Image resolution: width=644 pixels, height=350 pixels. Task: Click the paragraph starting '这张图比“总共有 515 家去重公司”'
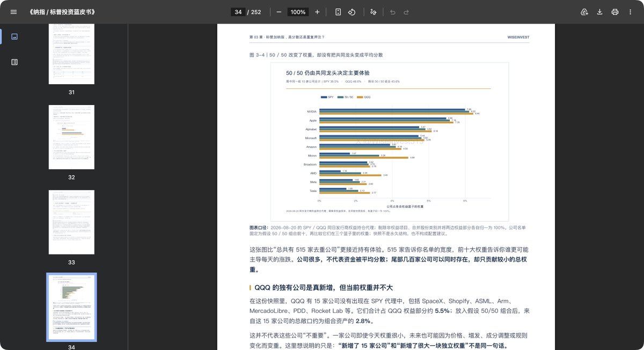pyautogui.click(x=389, y=260)
